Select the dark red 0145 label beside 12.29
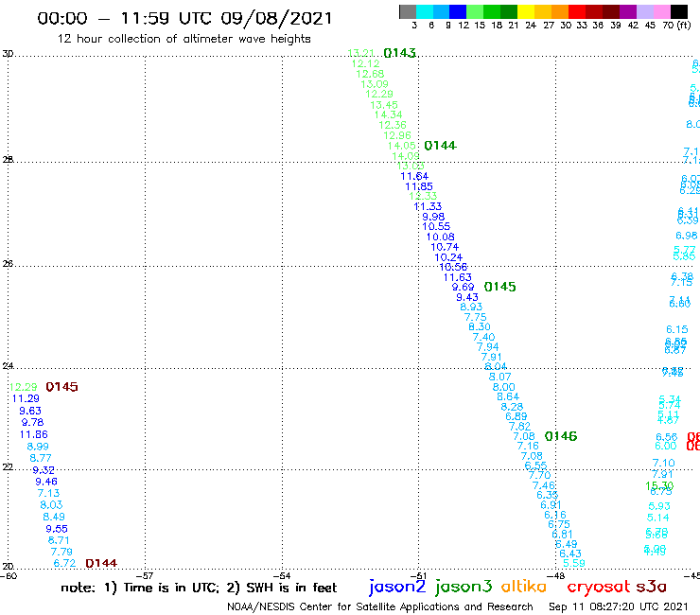 coord(61,387)
